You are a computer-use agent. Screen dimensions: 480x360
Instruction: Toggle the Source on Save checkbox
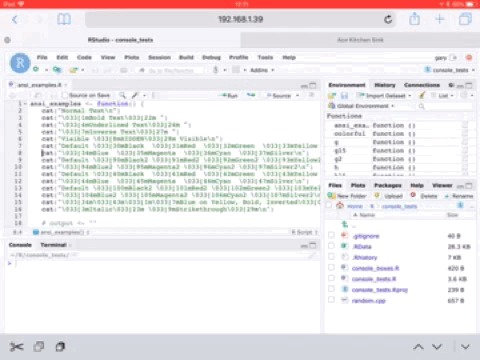[x=65, y=95]
